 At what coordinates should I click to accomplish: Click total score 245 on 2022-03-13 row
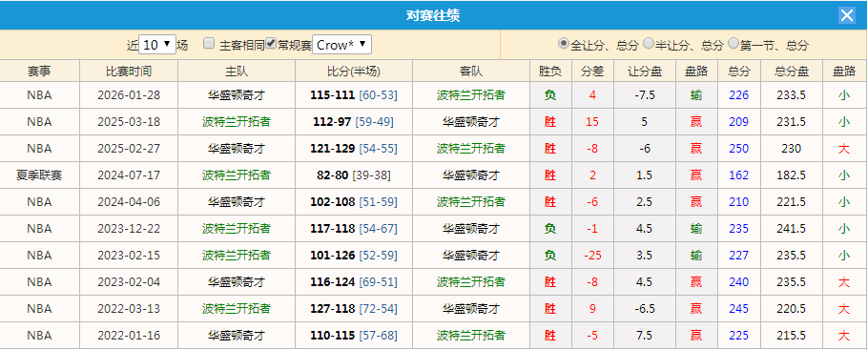(x=739, y=308)
